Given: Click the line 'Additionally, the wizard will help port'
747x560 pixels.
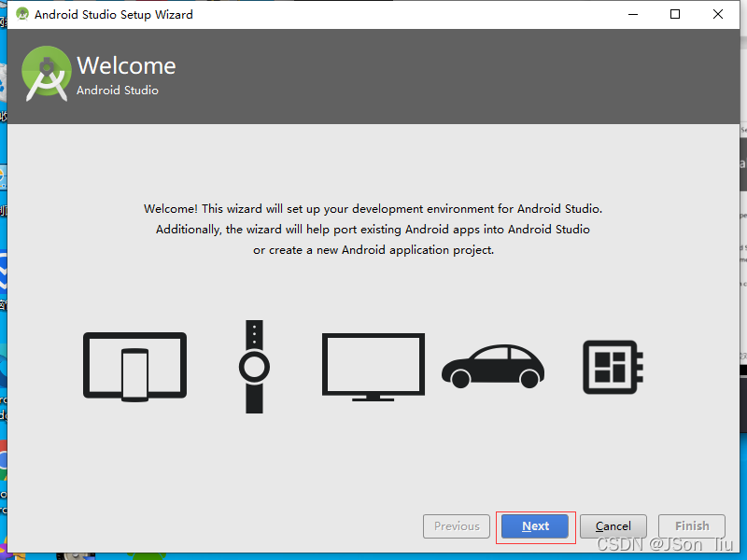Looking at the screenshot, I should (x=373, y=230).
